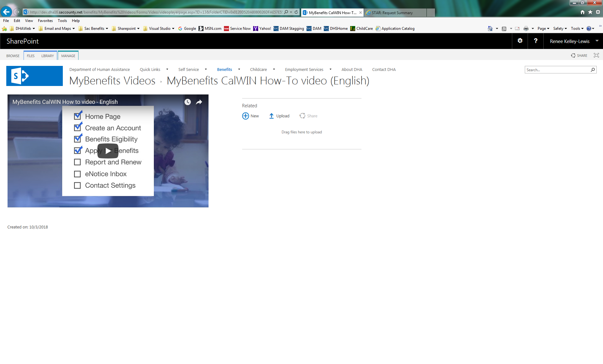The height and width of the screenshot is (364, 603).
Task: Click the SharePoint site logo
Action: pyautogui.click(x=35, y=76)
